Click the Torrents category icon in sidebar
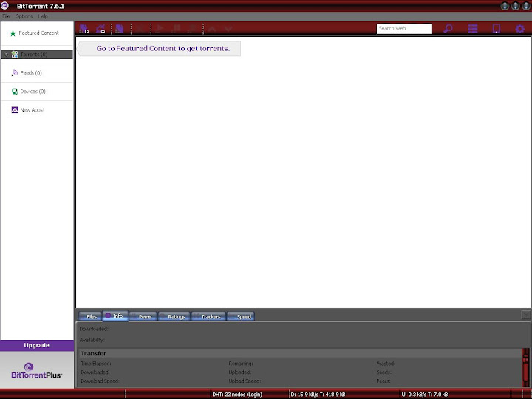The height and width of the screenshot is (399, 532). [x=15, y=54]
